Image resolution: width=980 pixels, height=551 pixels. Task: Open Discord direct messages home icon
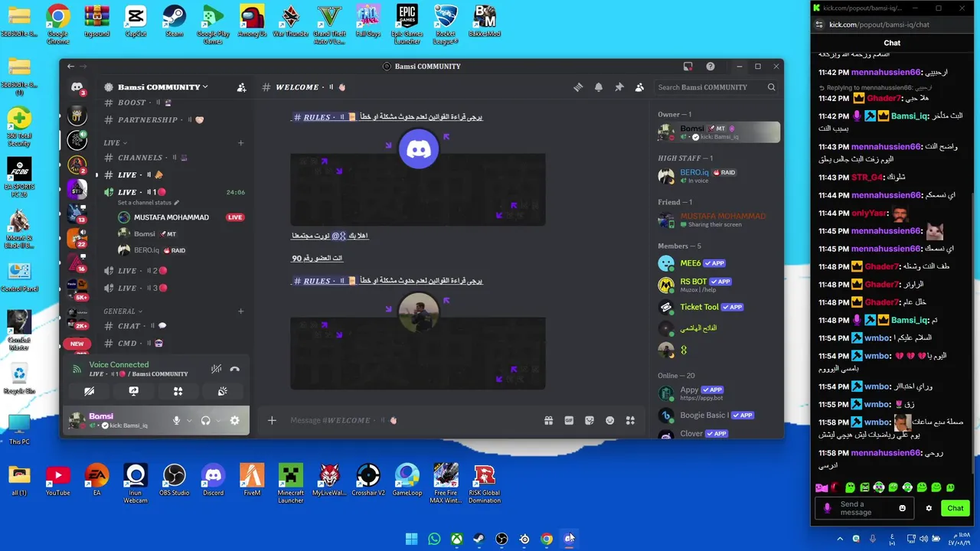click(x=77, y=87)
